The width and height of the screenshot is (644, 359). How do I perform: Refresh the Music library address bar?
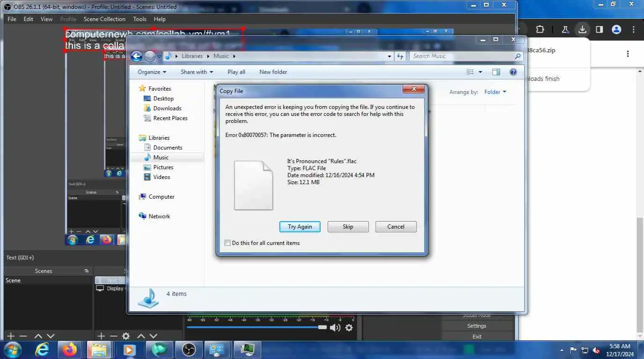pyautogui.click(x=400, y=56)
